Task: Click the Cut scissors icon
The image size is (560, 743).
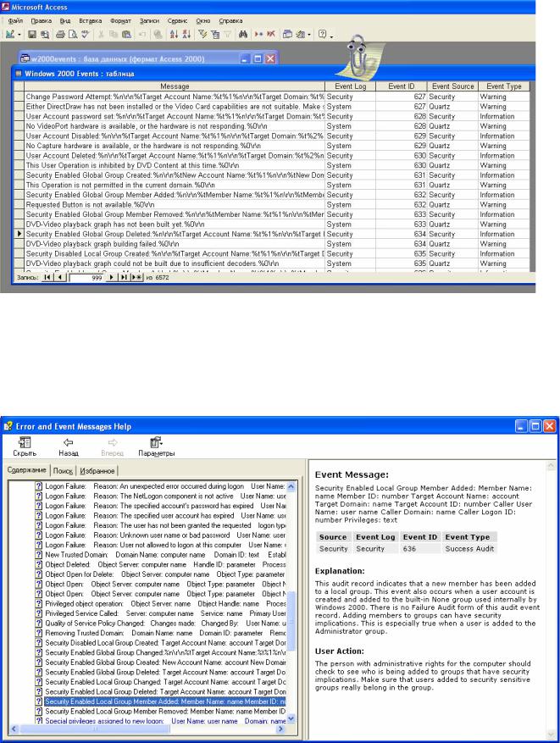Action: click(101, 34)
